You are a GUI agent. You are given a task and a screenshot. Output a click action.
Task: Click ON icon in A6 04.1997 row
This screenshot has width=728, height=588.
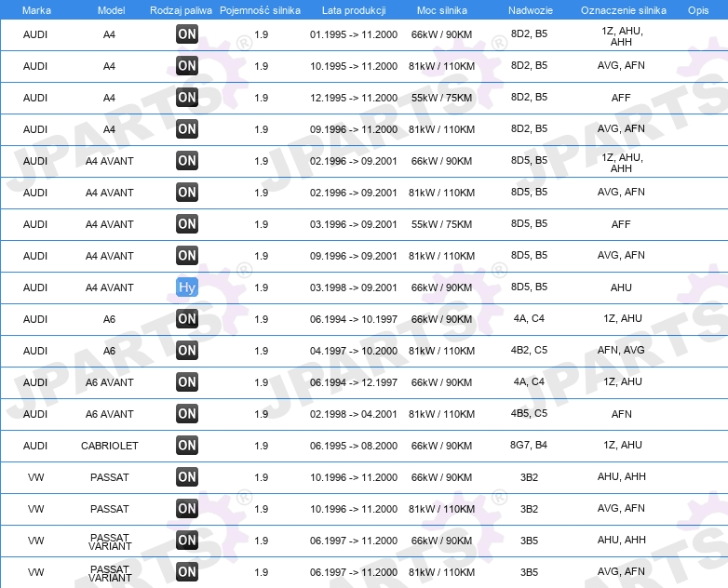point(187,351)
